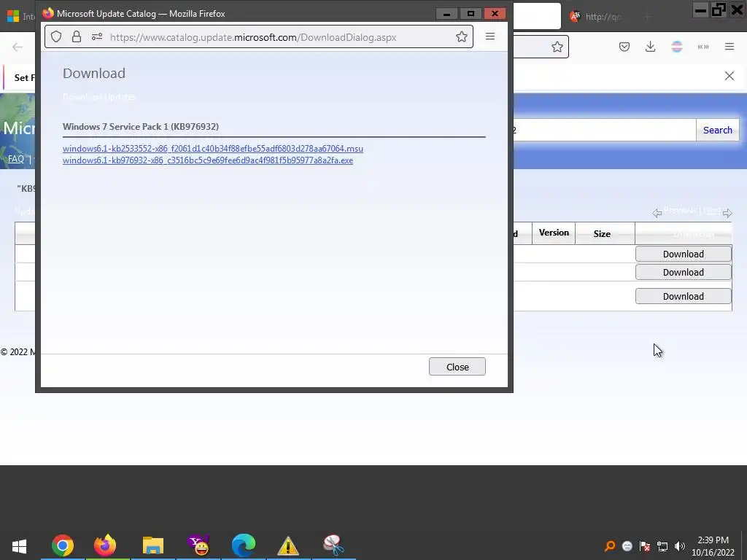747x560 pixels.
Task: Click the Firefox logo in the popup title bar
Action: [47, 13]
